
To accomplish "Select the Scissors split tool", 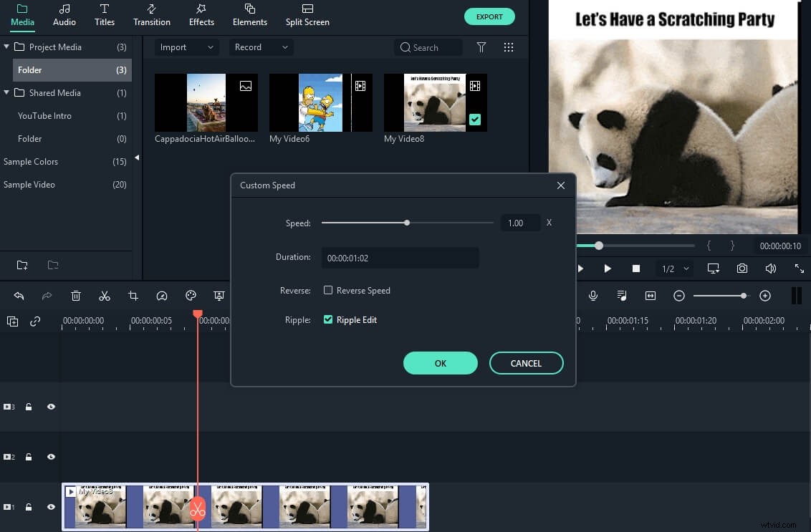I will (105, 295).
